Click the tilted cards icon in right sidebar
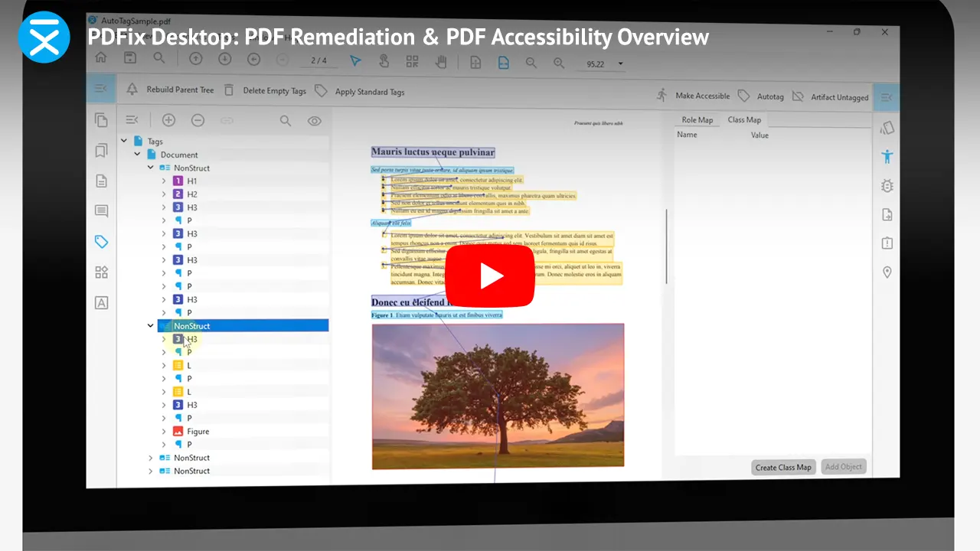 tap(887, 128)
